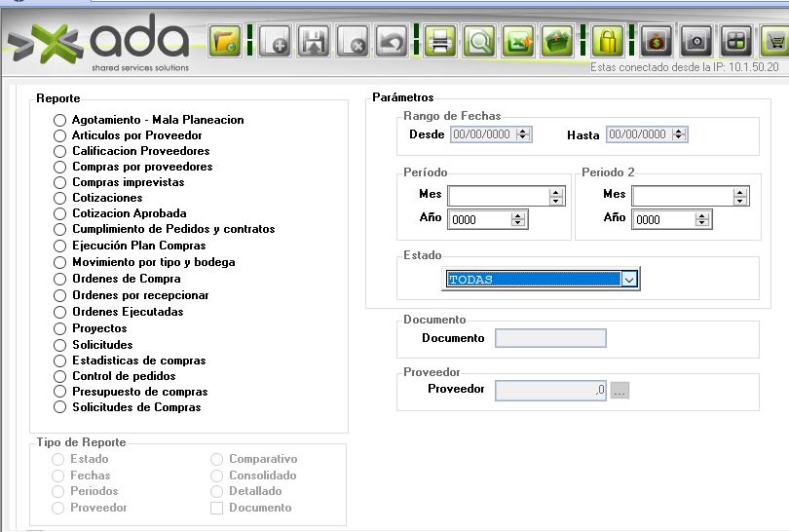The width and height of the screenshot is (789, 532).
Task: Click the Periodo 2 Mes stepper
Action: (740, 196)
